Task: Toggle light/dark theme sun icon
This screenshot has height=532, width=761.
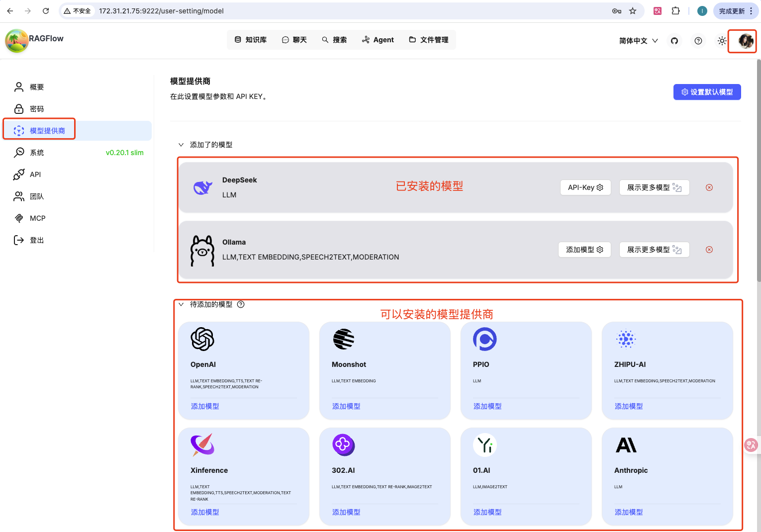Action: pos(722,41)
